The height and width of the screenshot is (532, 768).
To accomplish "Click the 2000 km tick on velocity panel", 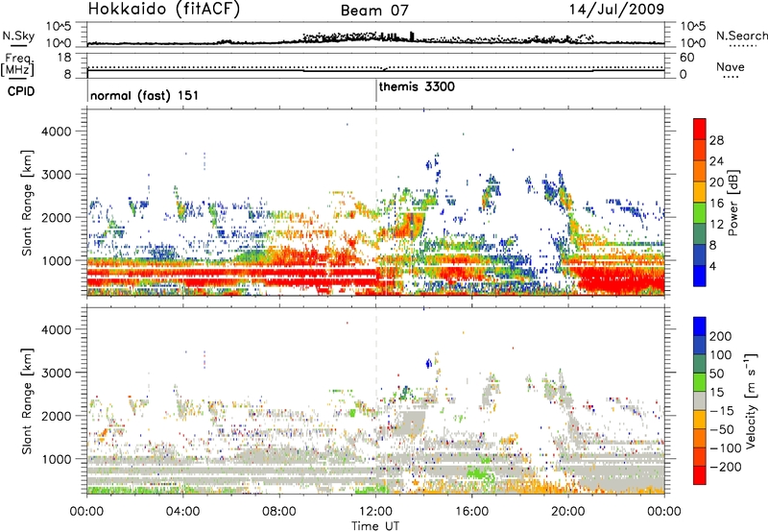I will pyautogui.click(x=57, y=416).
